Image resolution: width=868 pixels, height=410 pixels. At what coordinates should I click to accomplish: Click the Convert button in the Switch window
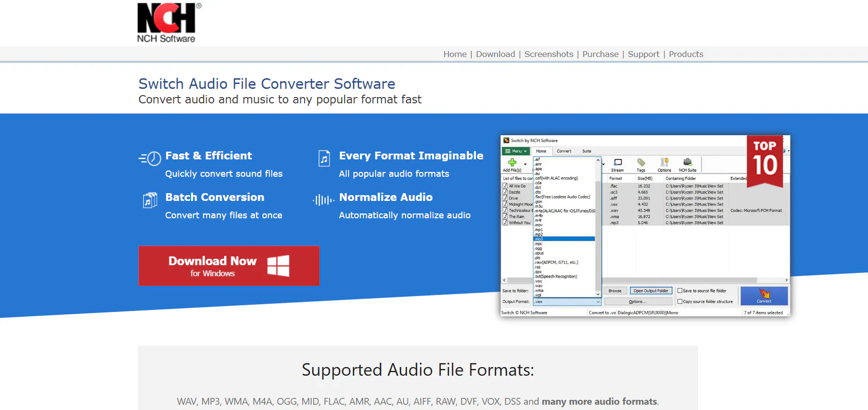pos(764,296)
